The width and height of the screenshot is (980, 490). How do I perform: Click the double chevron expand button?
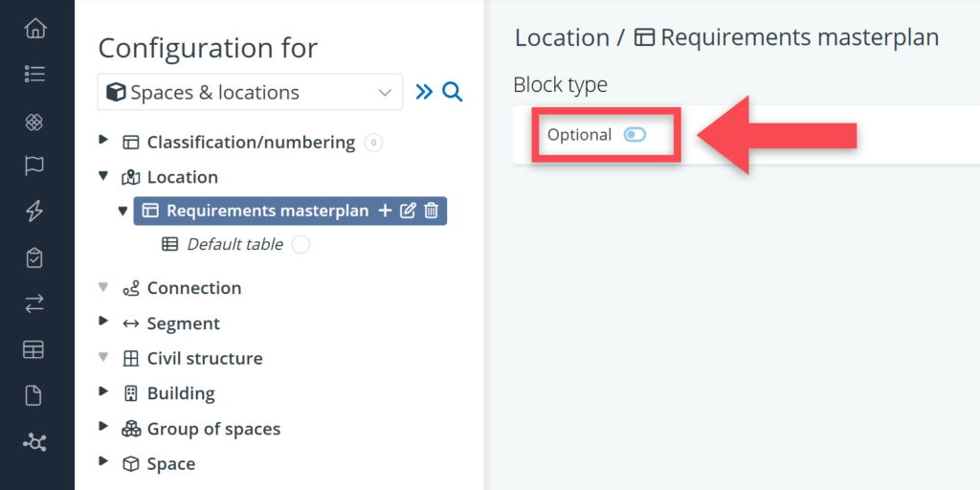click(424, 92)
